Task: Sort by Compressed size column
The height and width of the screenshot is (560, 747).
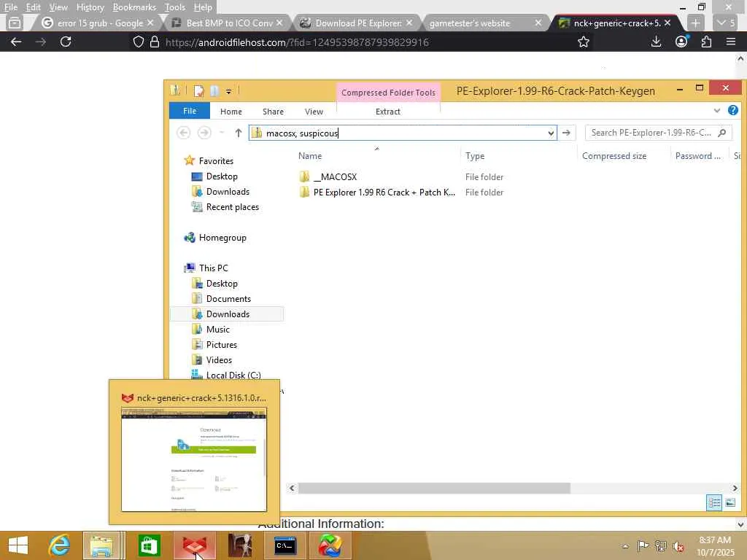Action: pyautogui.click(x=614, y=156)
